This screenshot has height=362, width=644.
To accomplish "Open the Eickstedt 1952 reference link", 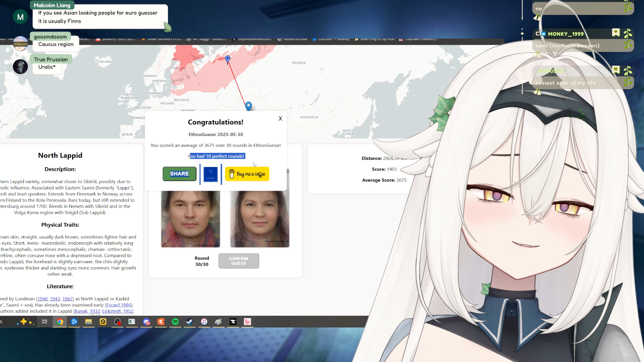I will [x=117, y=311].
